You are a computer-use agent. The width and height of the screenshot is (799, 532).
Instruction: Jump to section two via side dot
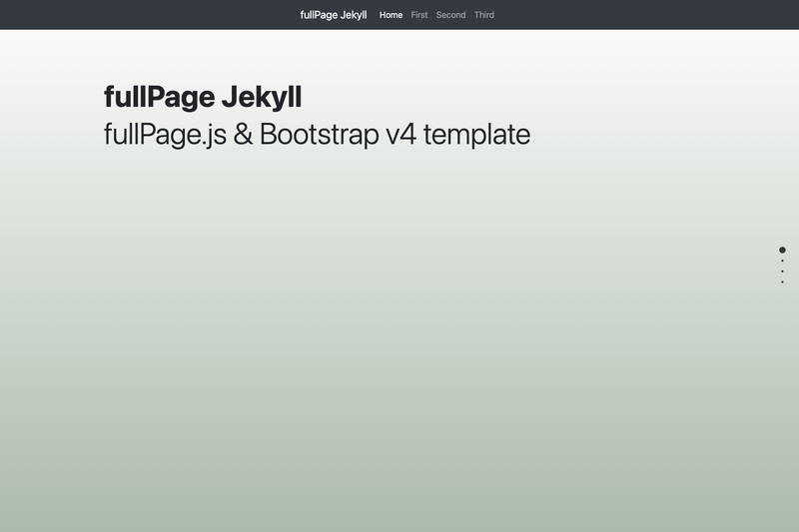782,262
